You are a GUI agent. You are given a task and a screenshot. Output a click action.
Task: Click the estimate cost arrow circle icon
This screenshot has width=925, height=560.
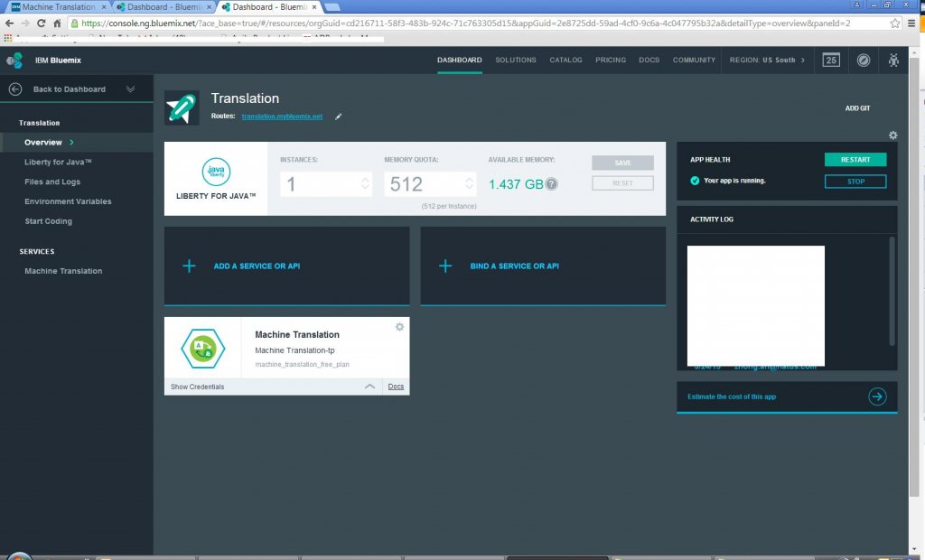[877, 397]
